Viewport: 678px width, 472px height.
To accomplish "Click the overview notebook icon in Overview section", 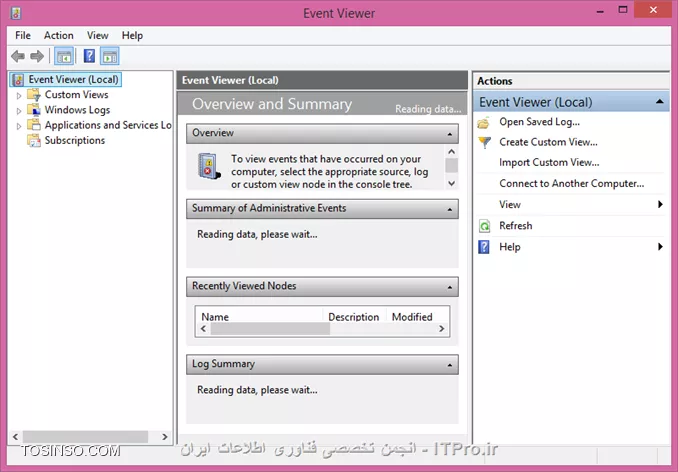I will 209,166.
